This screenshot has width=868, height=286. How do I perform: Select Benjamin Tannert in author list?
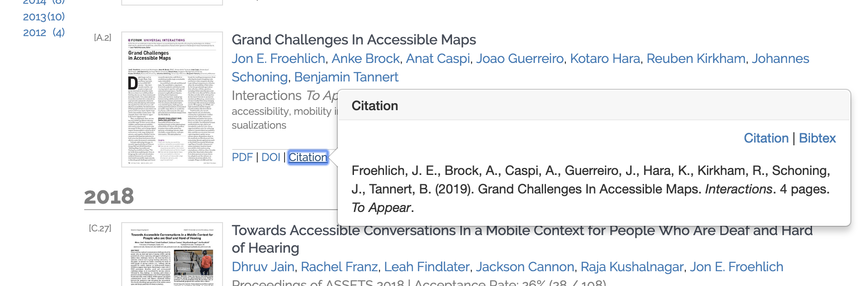pos(345,77)
